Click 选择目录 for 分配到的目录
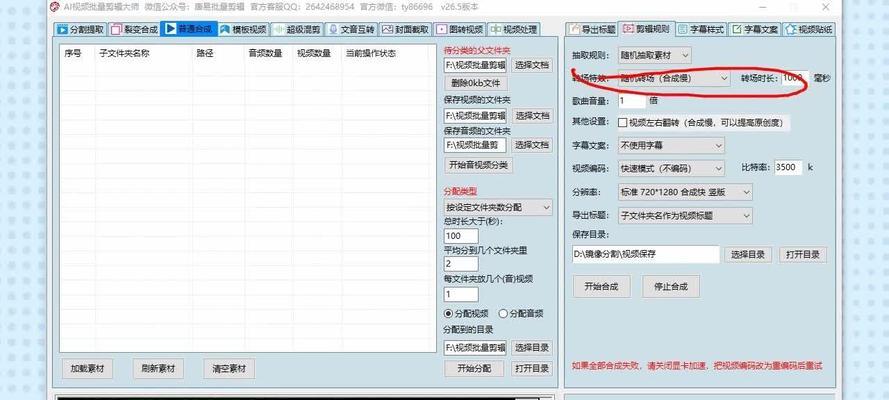This screenshot has height=400, width=889. pyautogui.click(x=532, y=347)
